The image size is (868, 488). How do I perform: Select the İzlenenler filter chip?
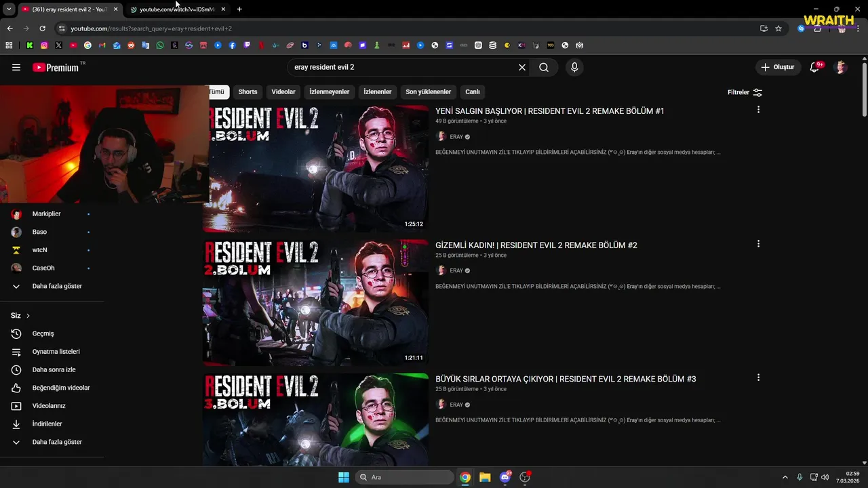pos(378,91)
